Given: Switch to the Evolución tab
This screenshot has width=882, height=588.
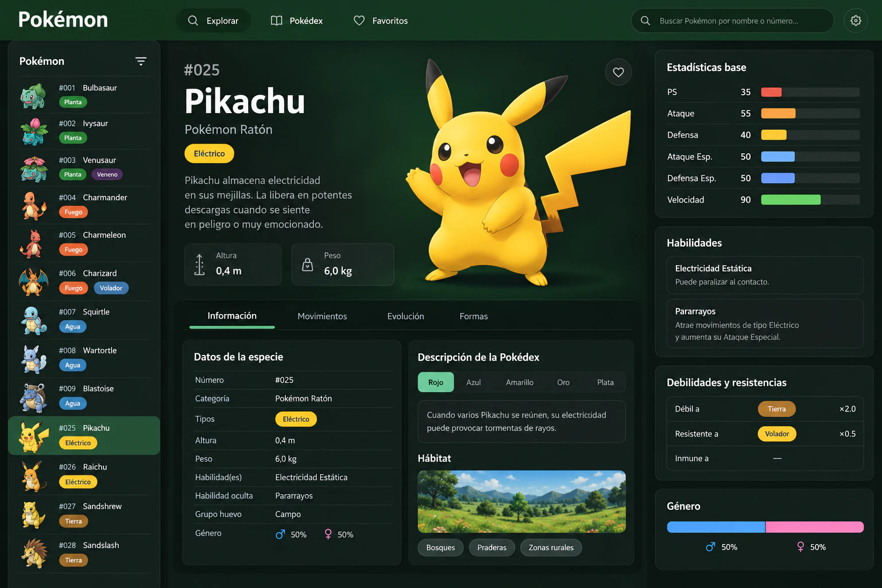Looking at the screenshot, I should click(x=405, y=316).
